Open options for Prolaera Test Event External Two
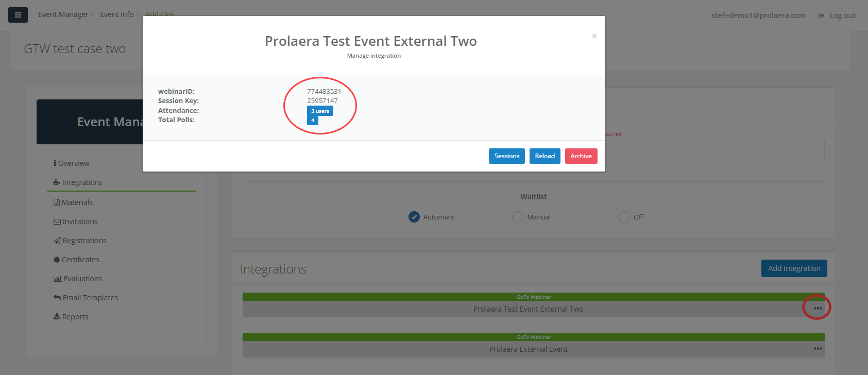Image resolution: width=868 pixels, height=375 pixels. point(818,309)
